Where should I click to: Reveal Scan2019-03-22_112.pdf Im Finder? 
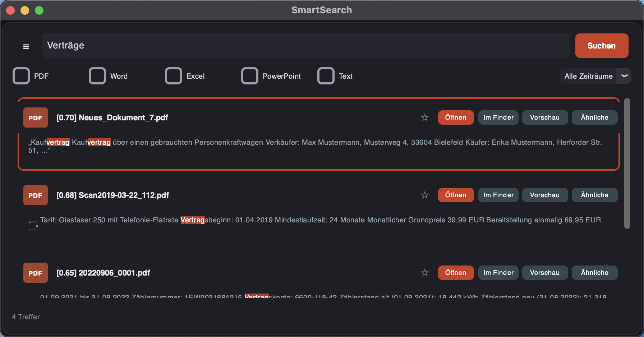point(498,195)
